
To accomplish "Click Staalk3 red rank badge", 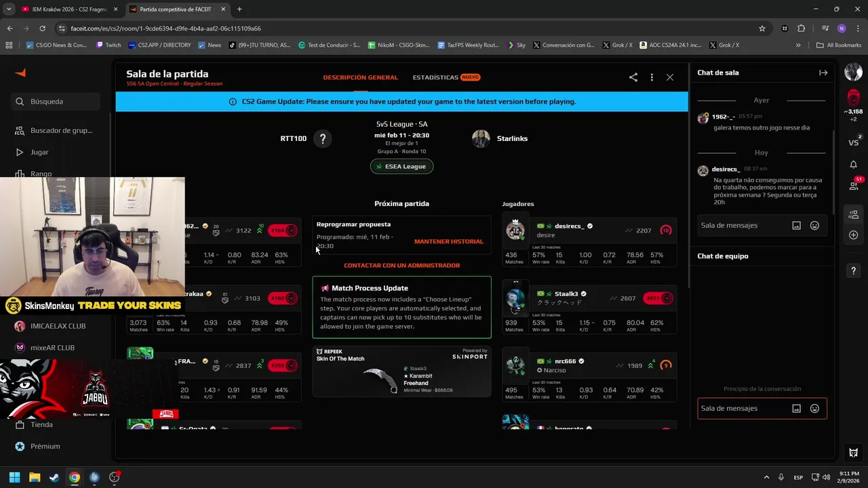I will click(x=658, y=298).
